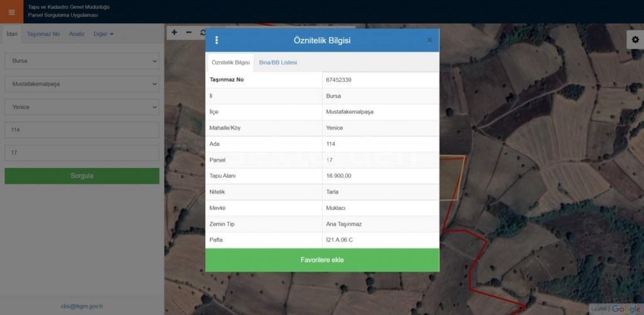The width and height of the screenshot is (644, 315).
Task: Click the highlighted yellow parcel on map
Action: [451, 178]
